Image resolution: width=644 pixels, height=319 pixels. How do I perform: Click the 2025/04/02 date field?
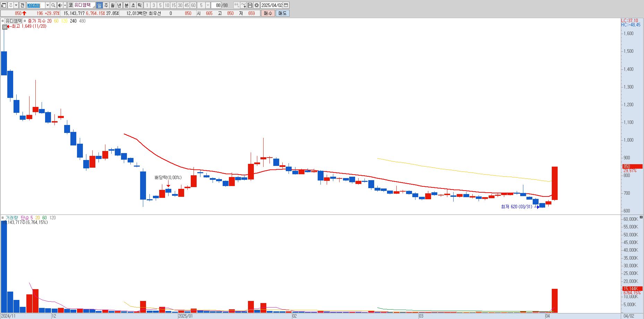(272, 5)
